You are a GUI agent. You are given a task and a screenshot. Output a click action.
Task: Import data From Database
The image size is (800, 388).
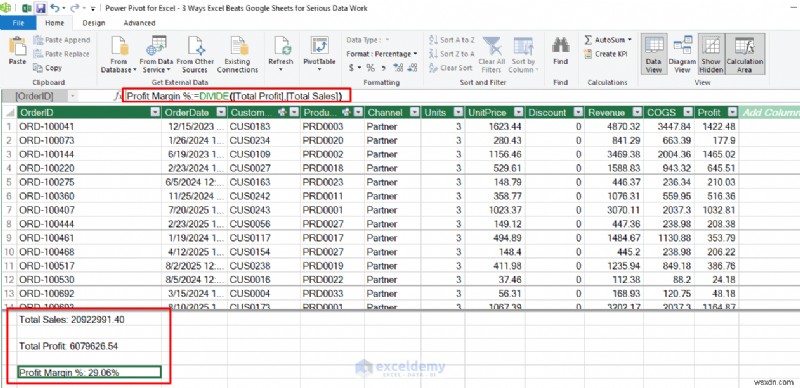[x=118, y=55]
